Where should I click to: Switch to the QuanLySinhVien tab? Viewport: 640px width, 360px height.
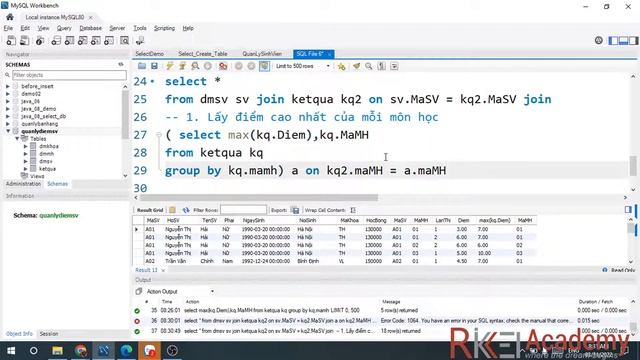(262, 54)
